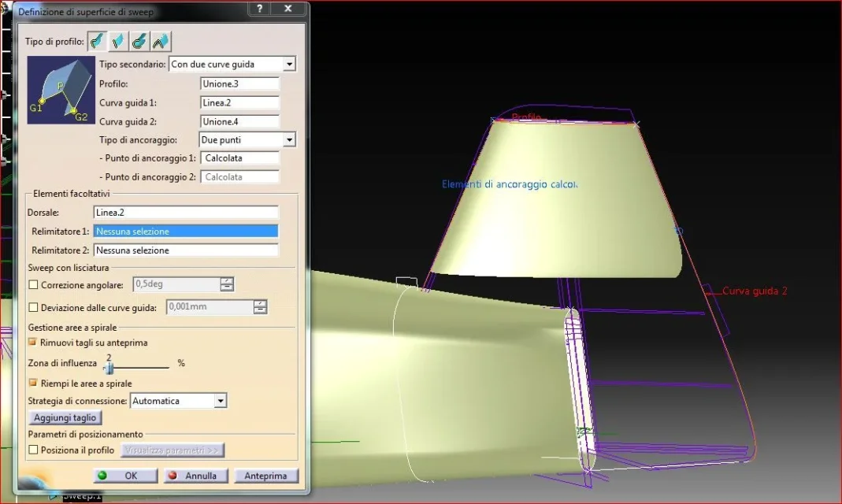Enable the Correzione angolare checkbox

coord(33,284)
